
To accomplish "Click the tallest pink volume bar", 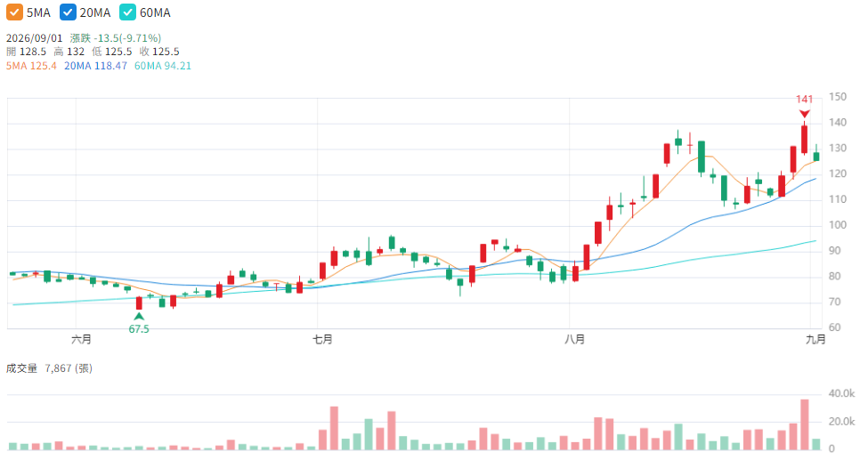I will [804, 424].
